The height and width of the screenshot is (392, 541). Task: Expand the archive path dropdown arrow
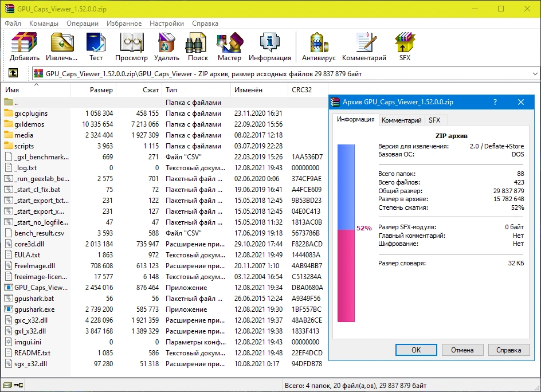[x=535, y=73]
